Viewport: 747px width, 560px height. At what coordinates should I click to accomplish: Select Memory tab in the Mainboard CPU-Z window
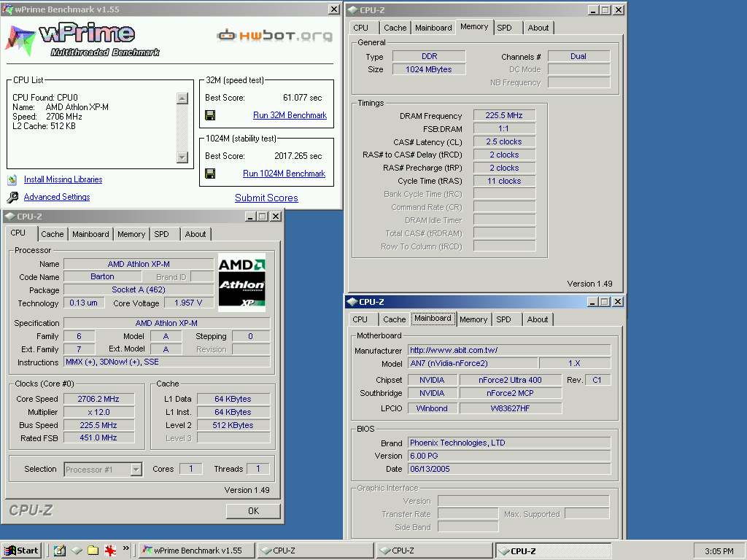point(473,319)
